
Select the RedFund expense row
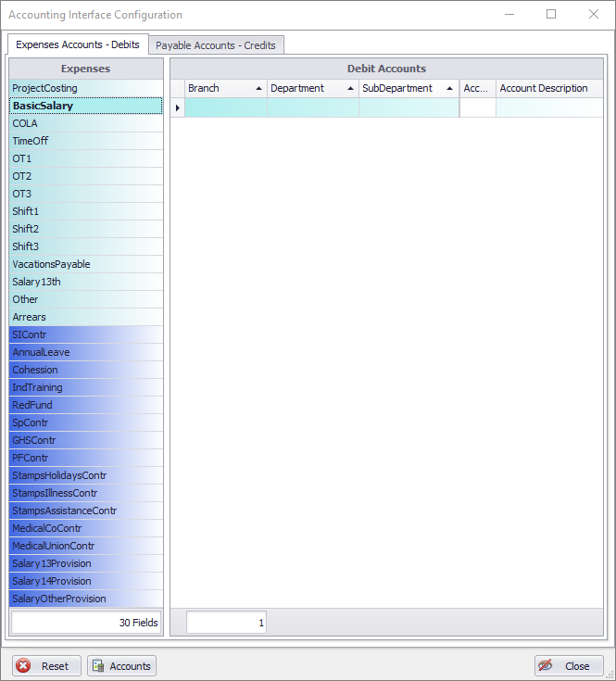(x=86, y=405)
